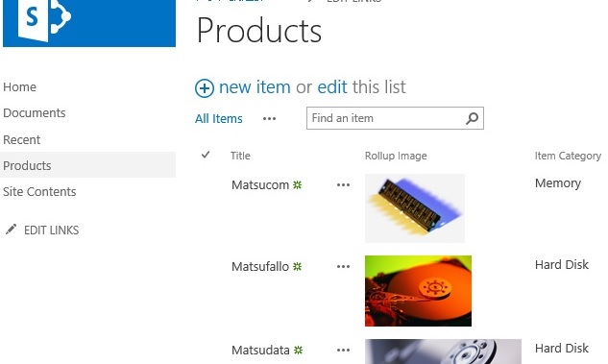The image size is (608, 364).
Task: Open ellipsis menu for Matsudata
Action: (x=343, y=350)
